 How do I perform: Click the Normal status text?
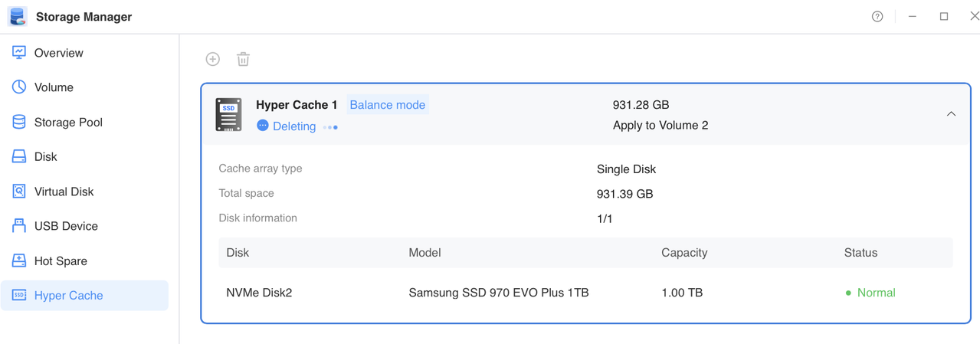click(x=876, y=293)
